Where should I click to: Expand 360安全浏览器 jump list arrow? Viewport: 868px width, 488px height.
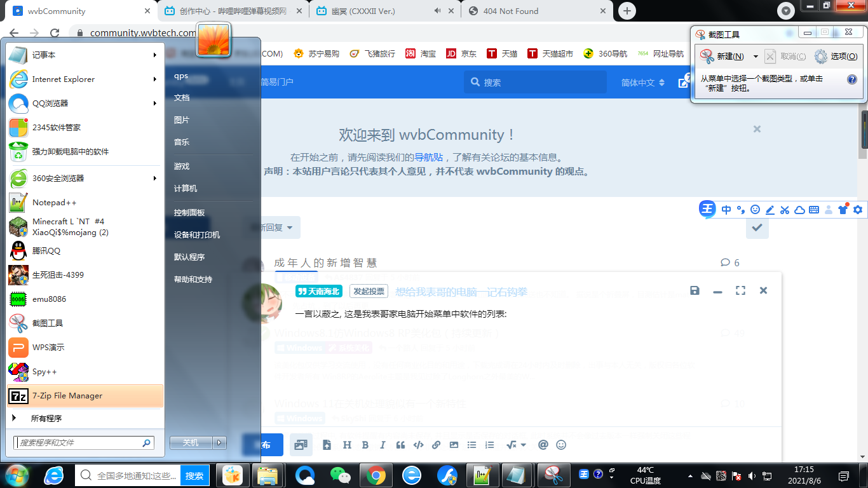(x=154, y=179)
